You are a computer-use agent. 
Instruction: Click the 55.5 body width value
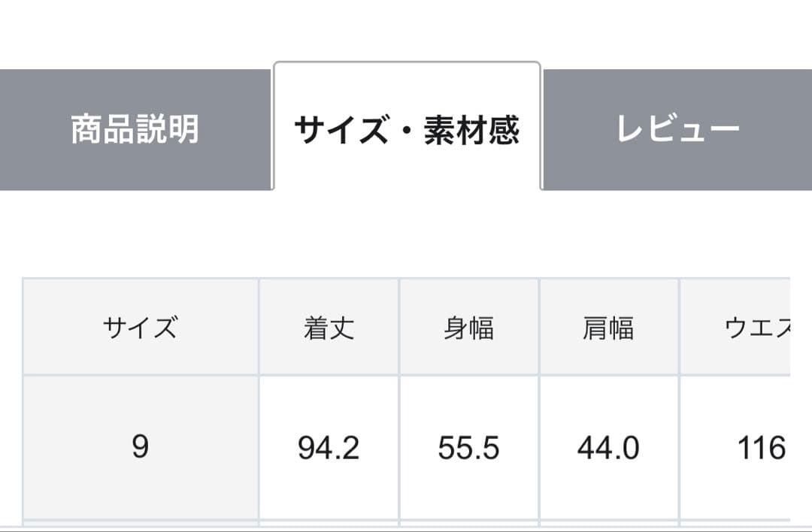pos(468,448)
